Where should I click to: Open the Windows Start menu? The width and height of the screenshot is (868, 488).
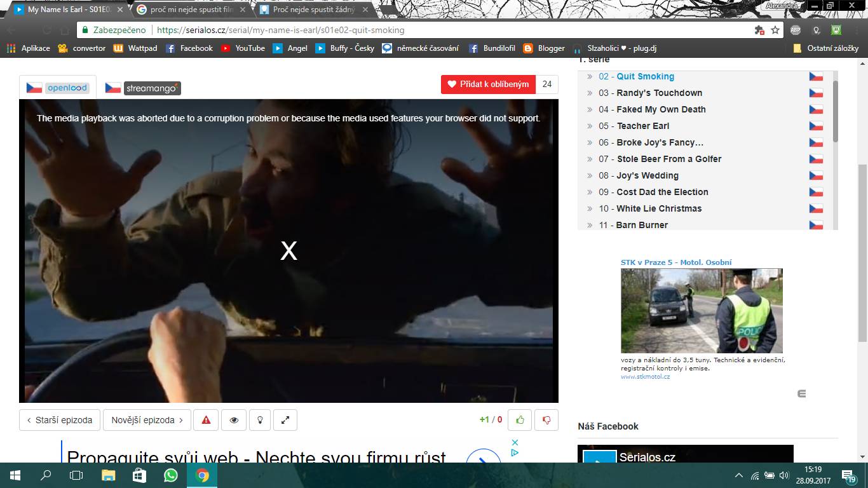(x=15, y=475)
